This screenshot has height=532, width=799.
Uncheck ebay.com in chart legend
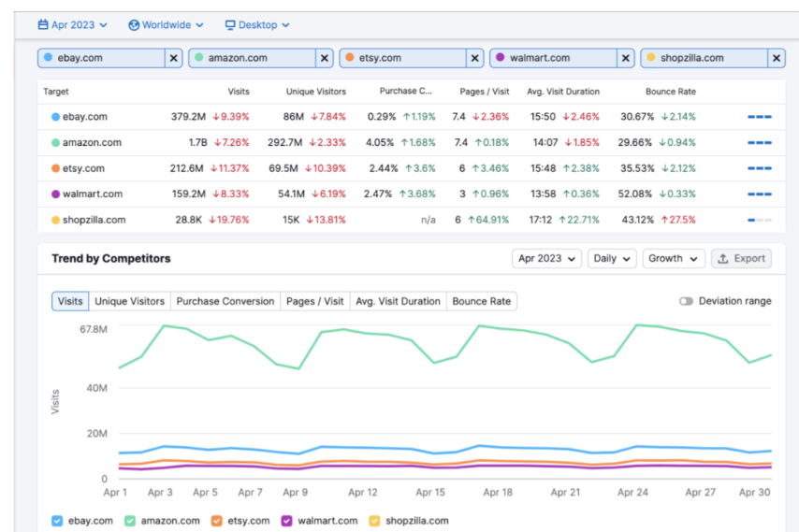coord(57,521)
